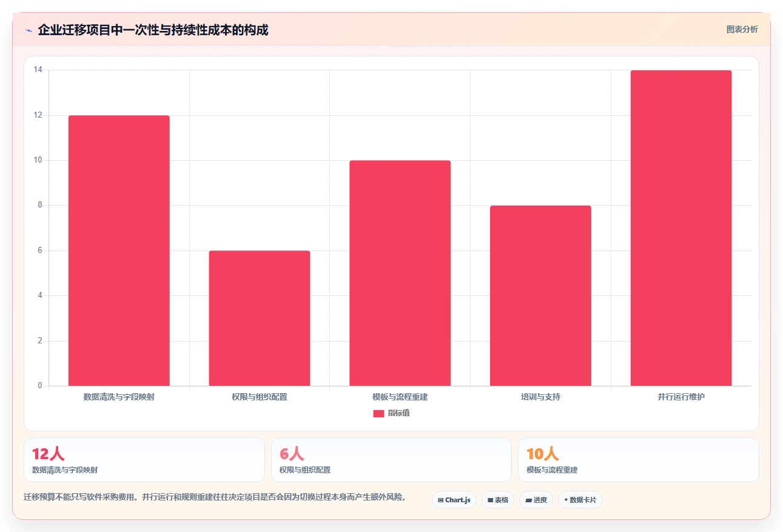Click the y-axis value 0
This screenshot has height=532, width=783.
tap(40, 386)
